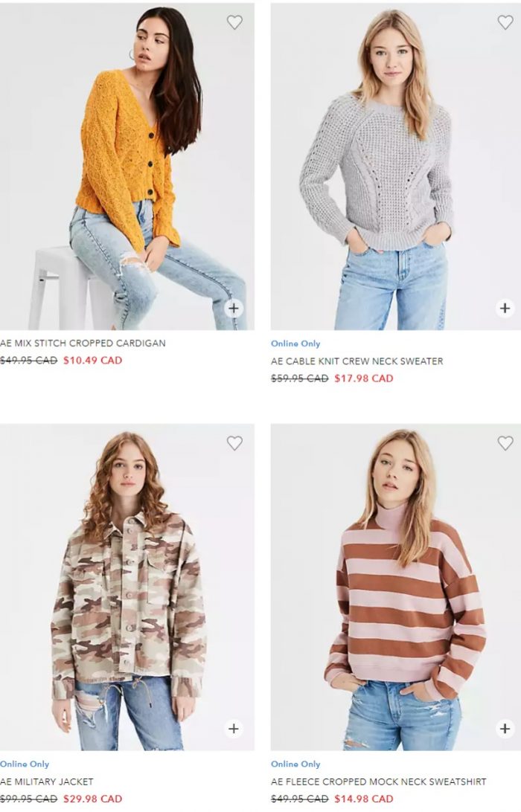Open quick shop plus on striped sweatshirt
Image resolution: width=521 pixels, height=812 pixels.
505,729
